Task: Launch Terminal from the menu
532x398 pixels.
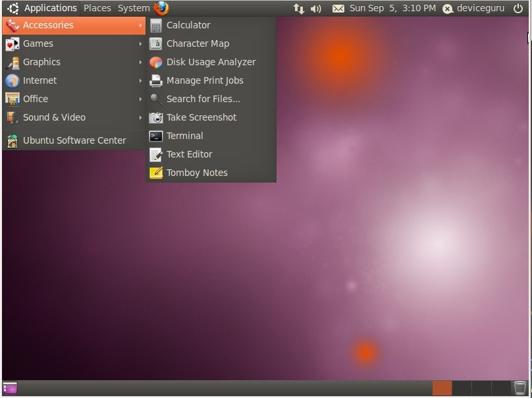Action: click(x=211, y=136)
